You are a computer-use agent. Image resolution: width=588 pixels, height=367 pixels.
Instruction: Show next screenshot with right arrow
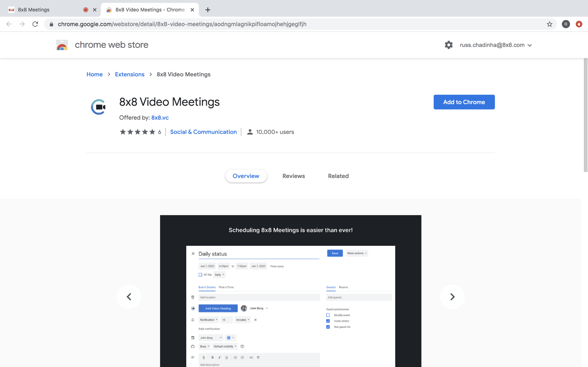pyautogui.click(x=452, y=297)
